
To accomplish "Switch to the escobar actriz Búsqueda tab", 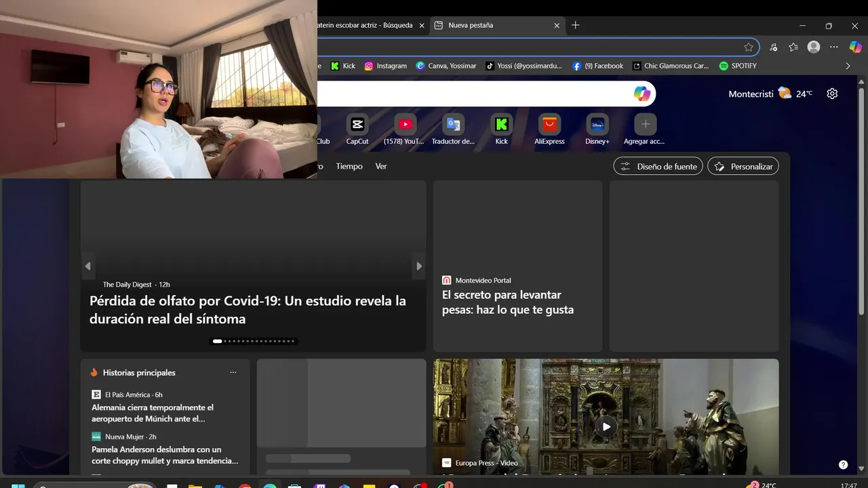I will [365, 25].
